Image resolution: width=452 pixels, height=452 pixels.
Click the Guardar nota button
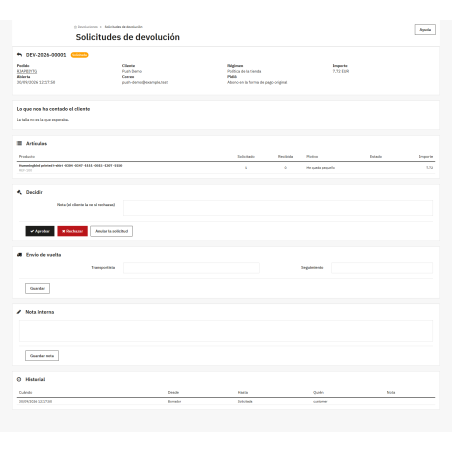(42, 356)
